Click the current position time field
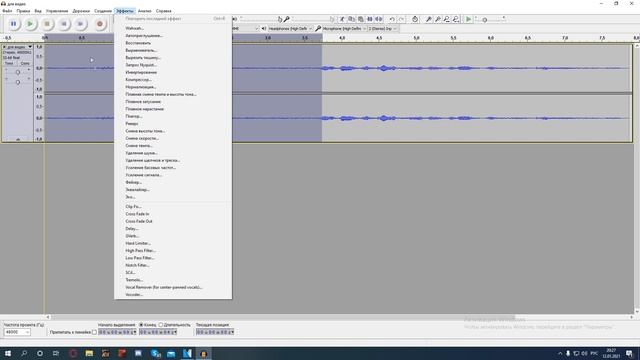The height and width of the screenshot is (360, 640). [x=215, y=332]
